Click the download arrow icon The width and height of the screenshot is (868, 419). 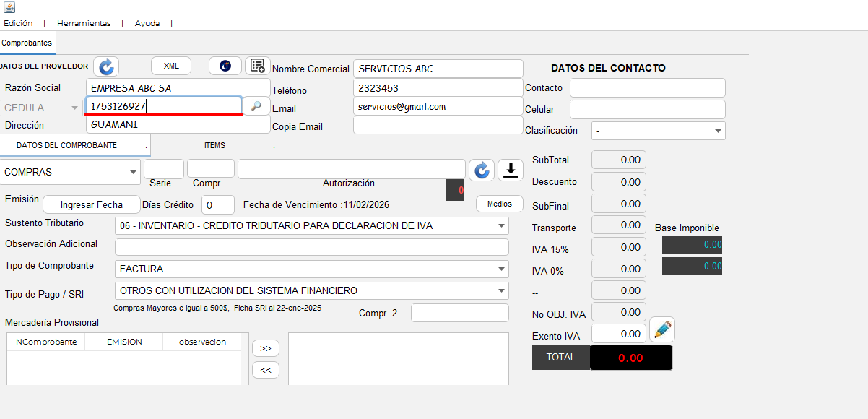(x=511, y=170)
